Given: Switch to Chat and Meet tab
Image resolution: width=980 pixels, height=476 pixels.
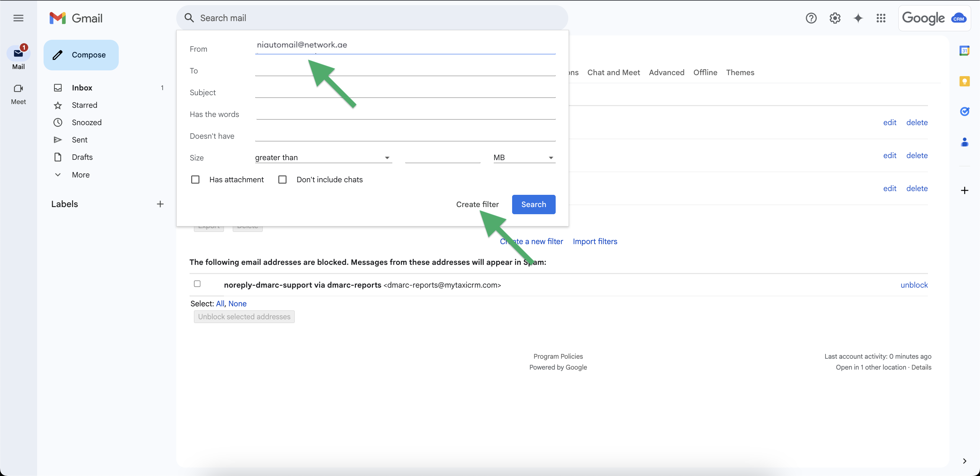Looking at the screenshot, I should [x=613, y=72].
